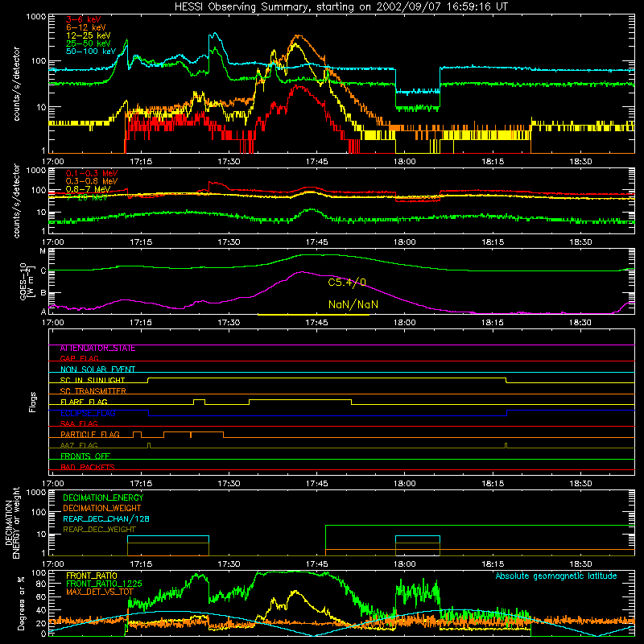Click the DECIMATION_ENERGY legend label
This screenshot has width=644, height=644.
point(103,497)
